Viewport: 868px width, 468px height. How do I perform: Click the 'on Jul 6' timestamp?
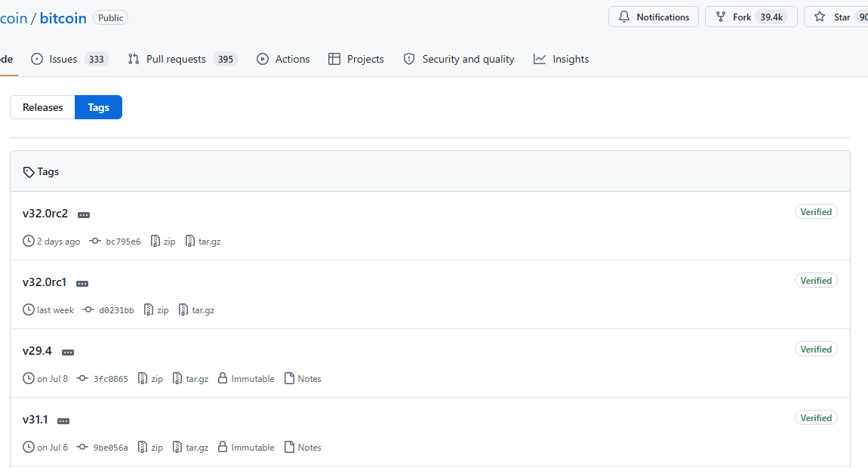[53, 448]
